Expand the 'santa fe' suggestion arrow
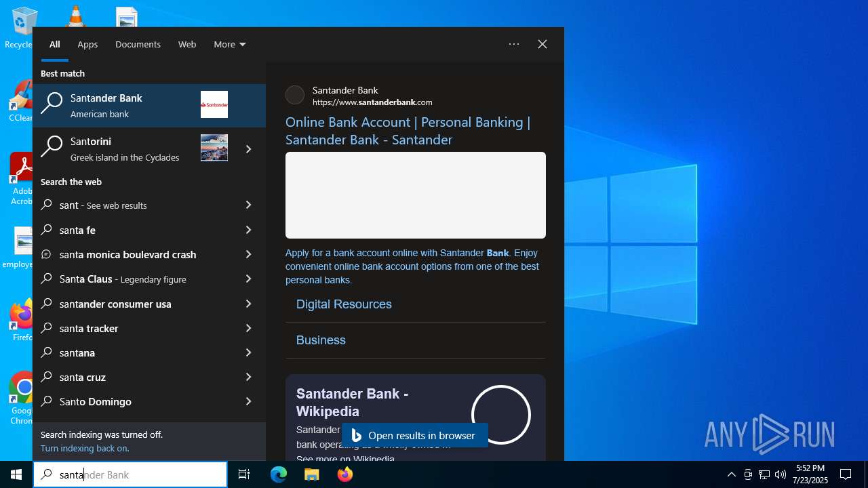The height and width of the screenshot is (488, 868). (x=249, y=230)
